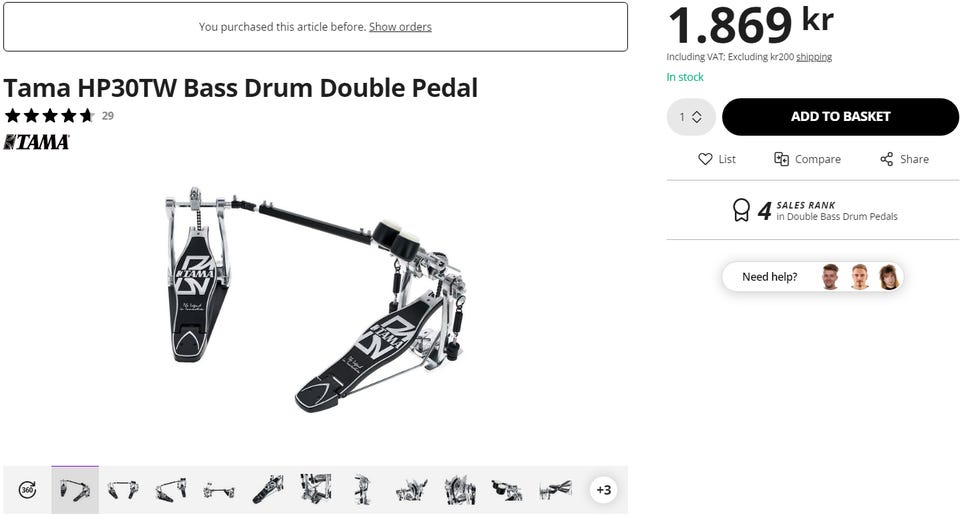The width and height of the screenshot is (960, 516).
Task: Show the +3 additional thumbnails
Action: pos(604,490)
